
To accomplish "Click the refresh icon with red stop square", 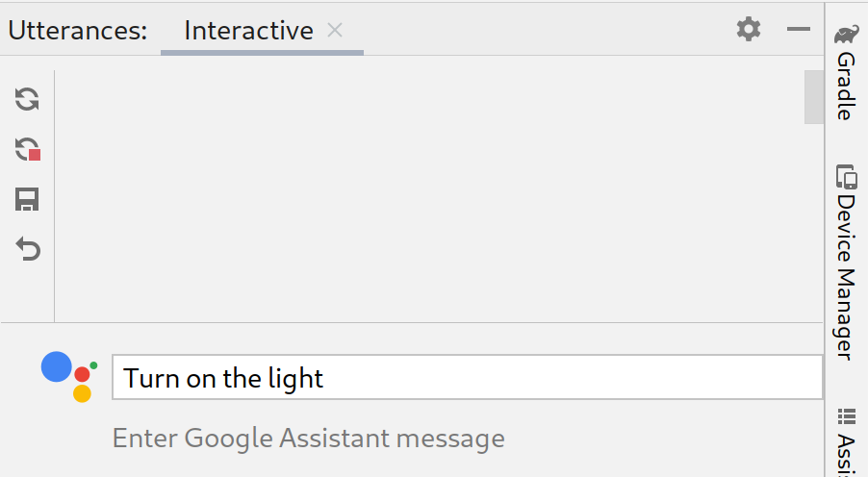I will coord(27,149).
